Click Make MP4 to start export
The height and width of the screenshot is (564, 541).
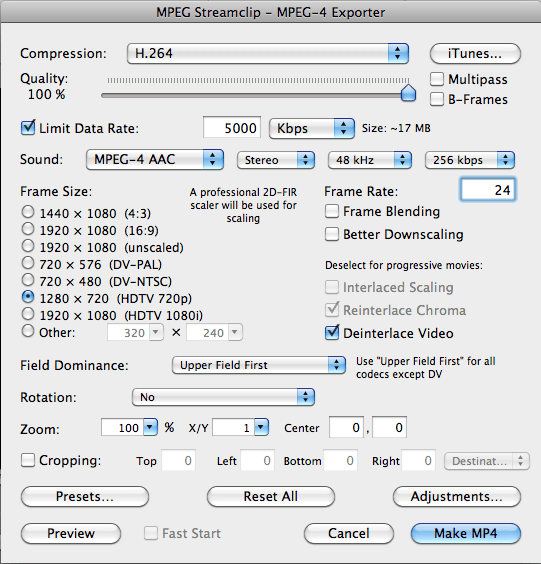(x=466, y=533)
